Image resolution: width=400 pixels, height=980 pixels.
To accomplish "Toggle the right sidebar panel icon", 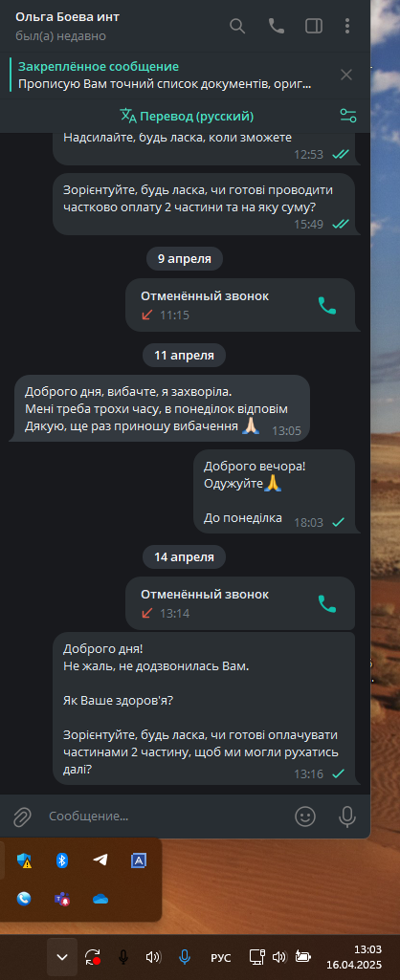I will click(x=313, y=26).
